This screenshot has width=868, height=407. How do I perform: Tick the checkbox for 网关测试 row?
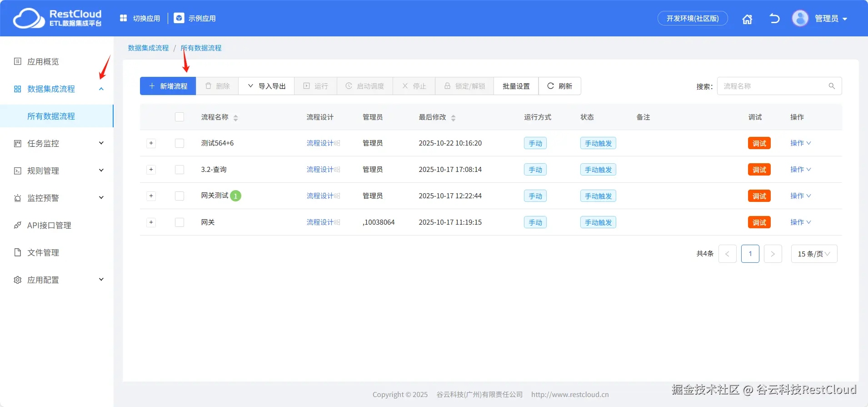pyautogui.click(x=180, y=196)
